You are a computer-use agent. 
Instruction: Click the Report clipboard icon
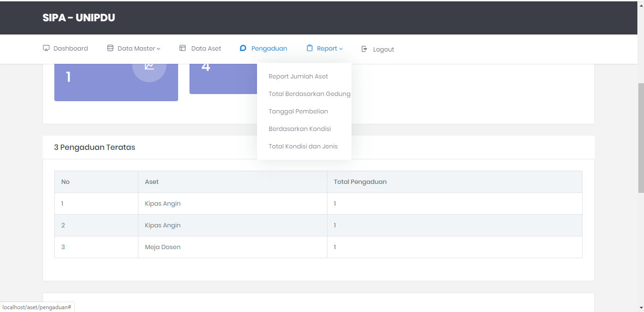pyautogui.click(x=309, y=48)
